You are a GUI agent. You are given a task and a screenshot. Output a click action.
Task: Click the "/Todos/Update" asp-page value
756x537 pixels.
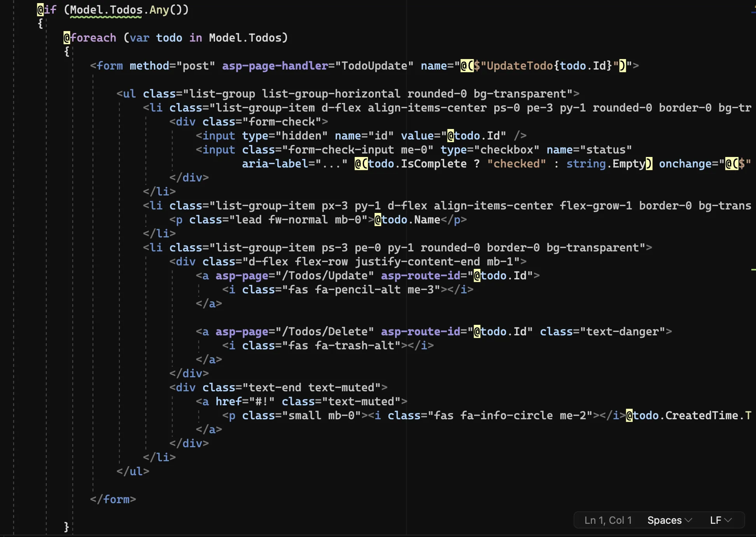pyautogui.click(x=324, y=275)
